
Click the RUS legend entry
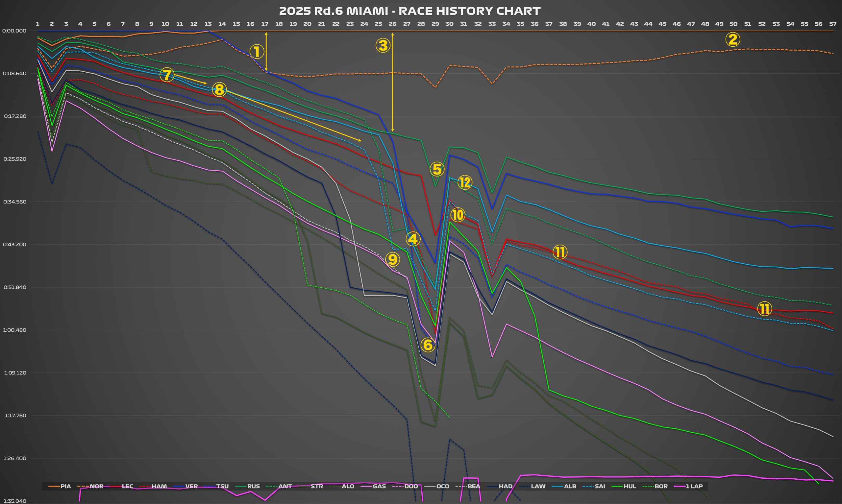(x=253, y=486)
